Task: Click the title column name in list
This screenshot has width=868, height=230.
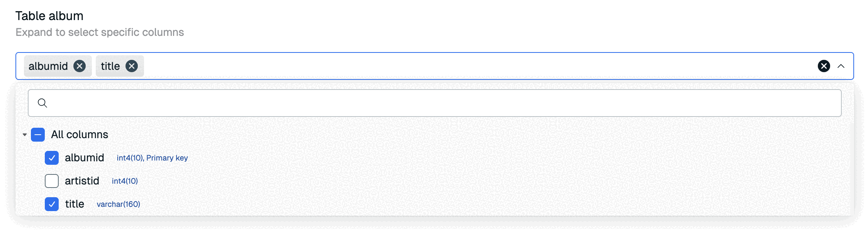Action: coord(75,204)
